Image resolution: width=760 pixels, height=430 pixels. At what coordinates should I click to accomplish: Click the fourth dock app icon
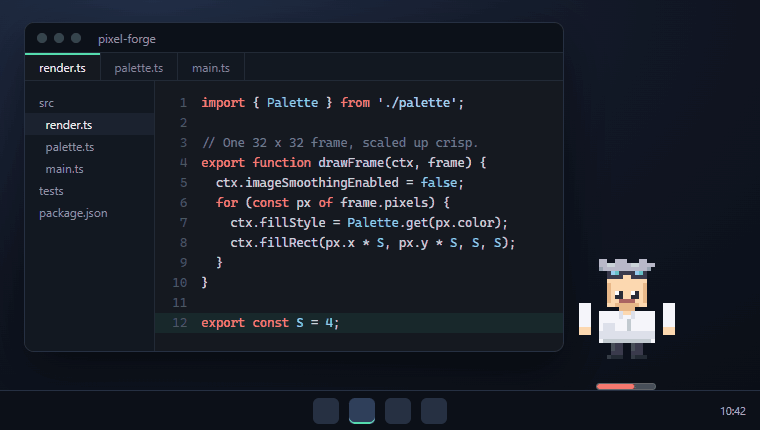tap(434, 411)
